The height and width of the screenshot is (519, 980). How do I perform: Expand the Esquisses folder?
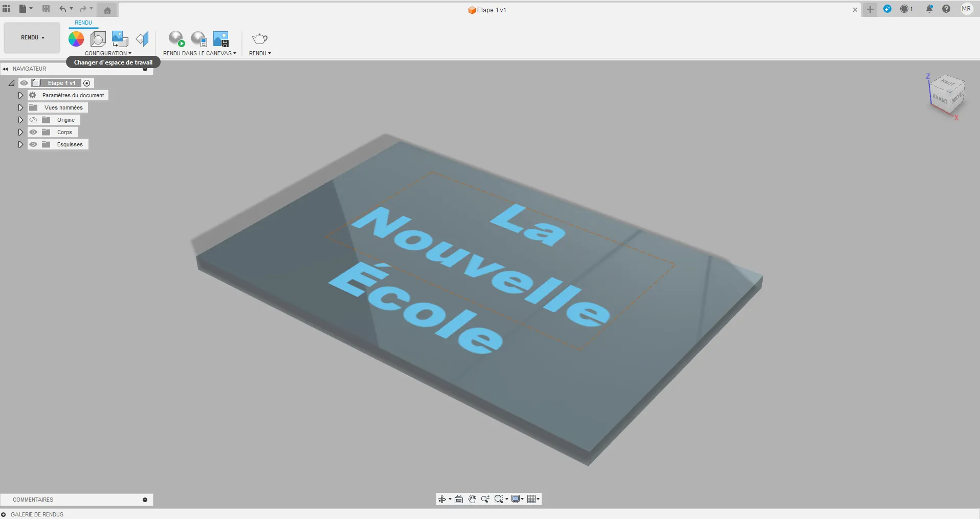click(x=20, y=144)
